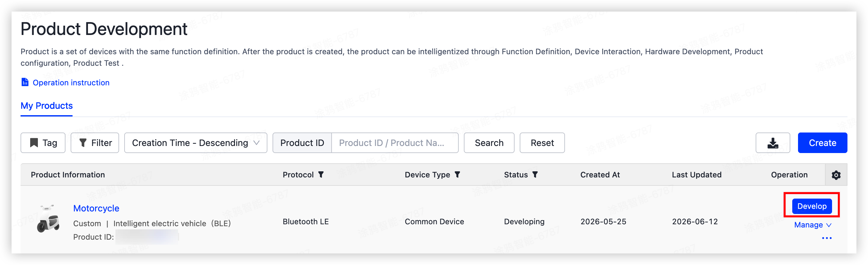Open the three-dots more options menu
The width and height of the screenshot is (868, 265).
point(826,238)
